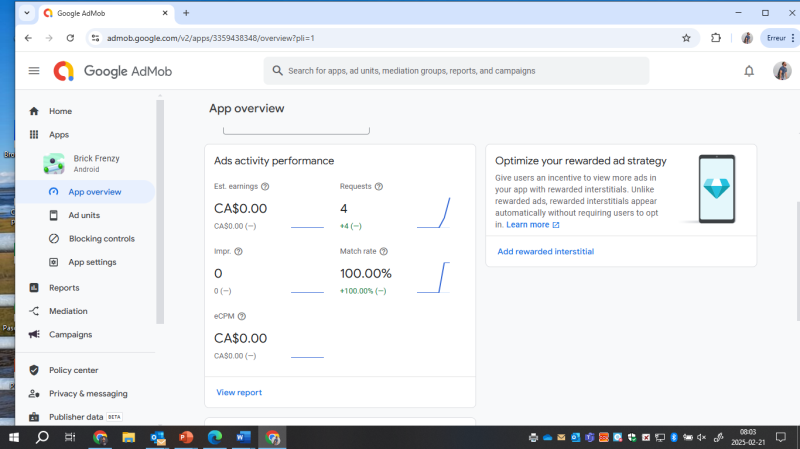This screenshot has height=449, width=800.
Task: Open Windows taskbar search
Action: (x=42, y=437)
